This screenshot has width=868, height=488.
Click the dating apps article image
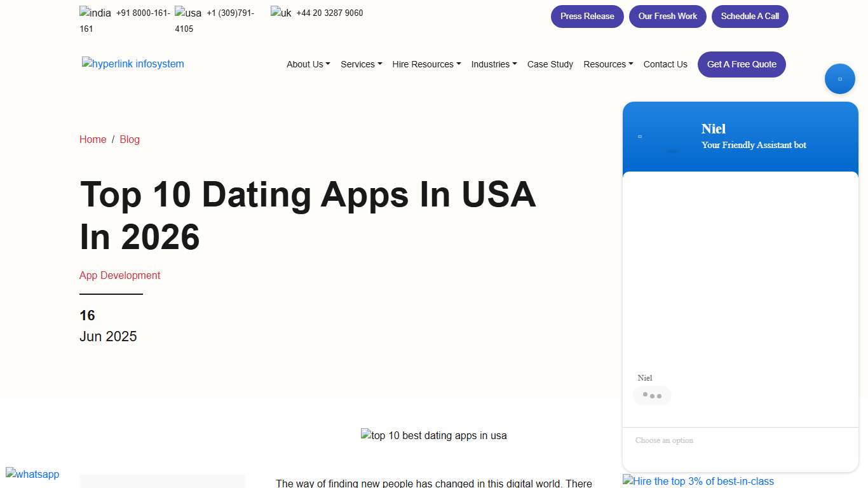434,435
